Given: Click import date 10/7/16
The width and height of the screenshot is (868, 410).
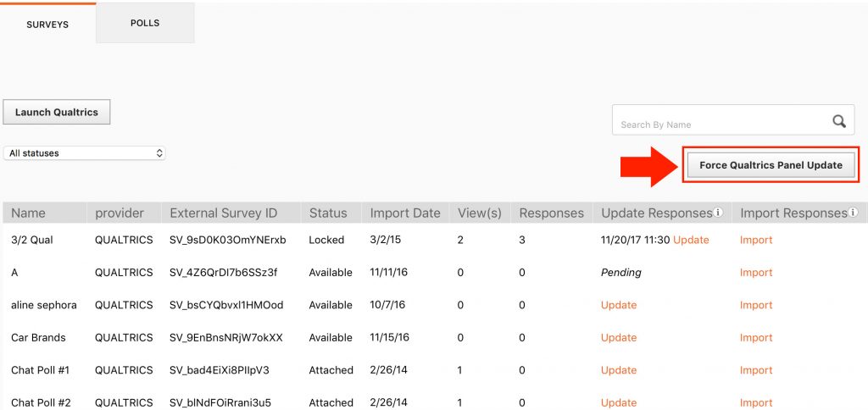Looking at the screenshot, I should point(387,306).
